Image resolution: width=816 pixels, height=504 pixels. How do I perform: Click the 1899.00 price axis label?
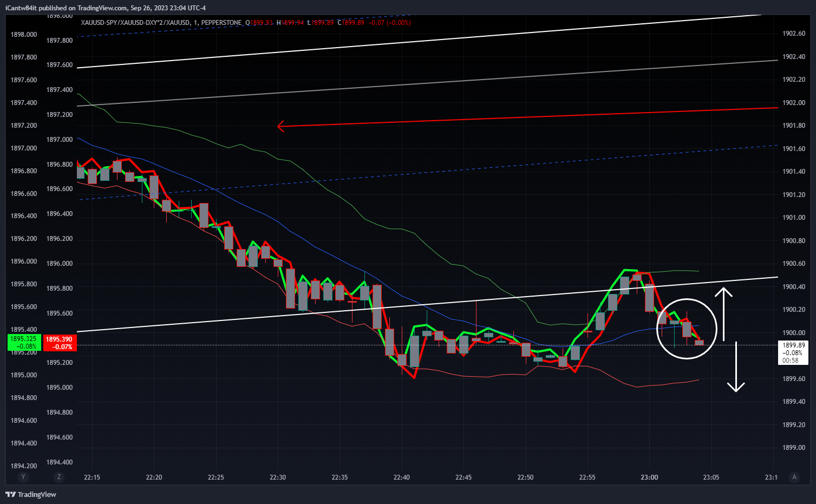click(794, 448)
